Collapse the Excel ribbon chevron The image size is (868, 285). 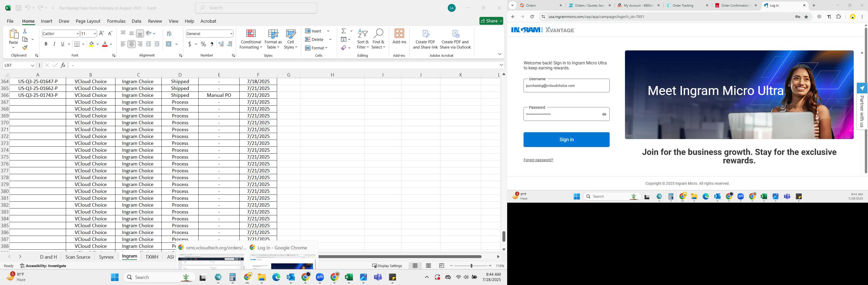pyautogui.click(x=499, y=54)
